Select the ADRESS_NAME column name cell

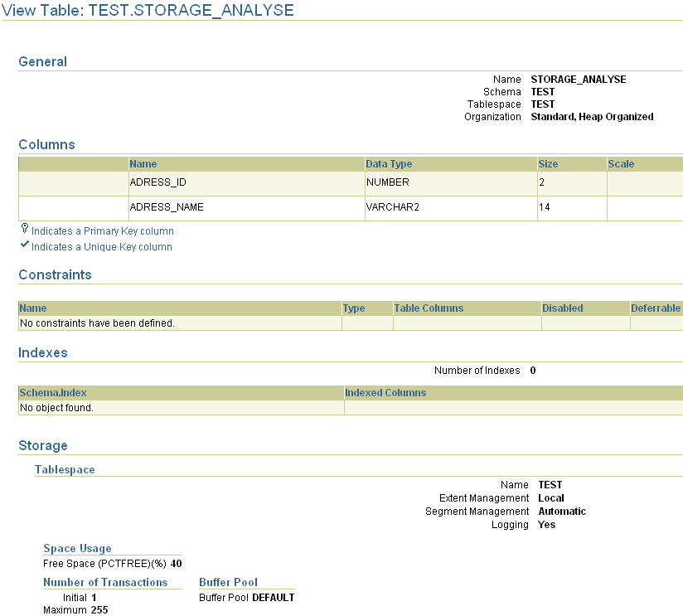click(246, 208)
